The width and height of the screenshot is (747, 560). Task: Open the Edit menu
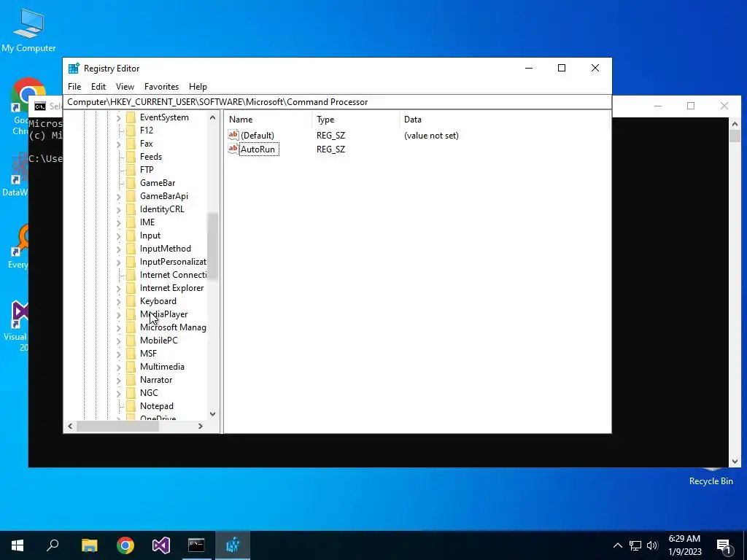98,87
